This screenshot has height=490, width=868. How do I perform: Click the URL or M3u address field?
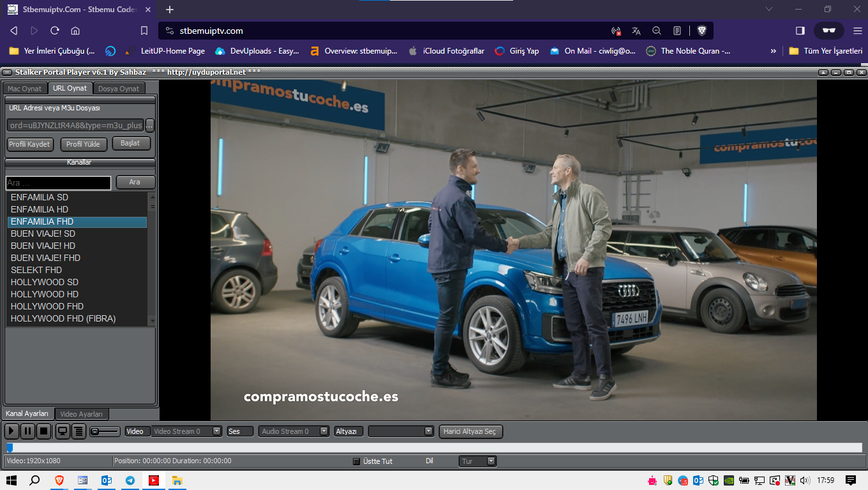click(x=75, y=125)
